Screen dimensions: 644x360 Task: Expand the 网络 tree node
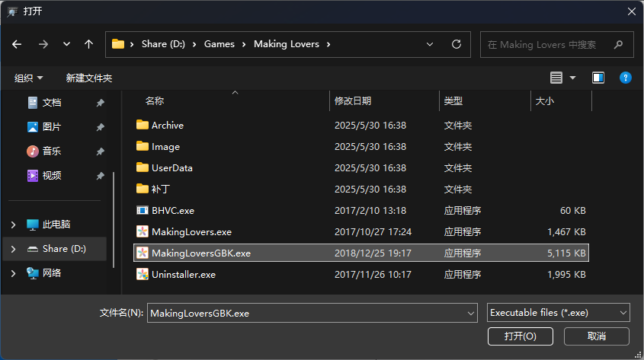pos(13,273)
